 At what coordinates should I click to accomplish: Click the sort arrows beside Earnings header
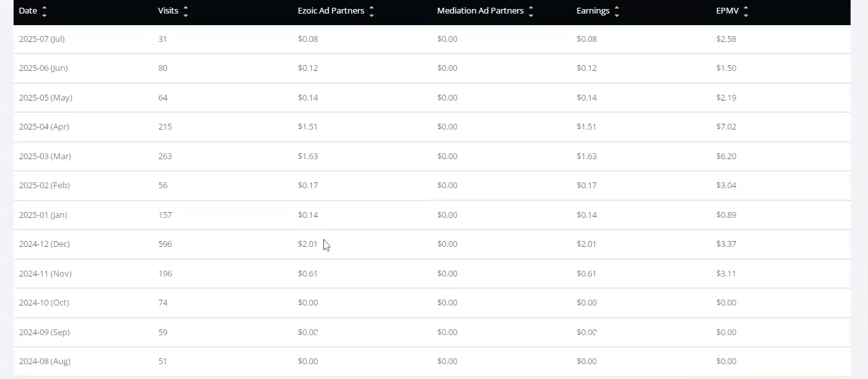(x=617, y=11)
